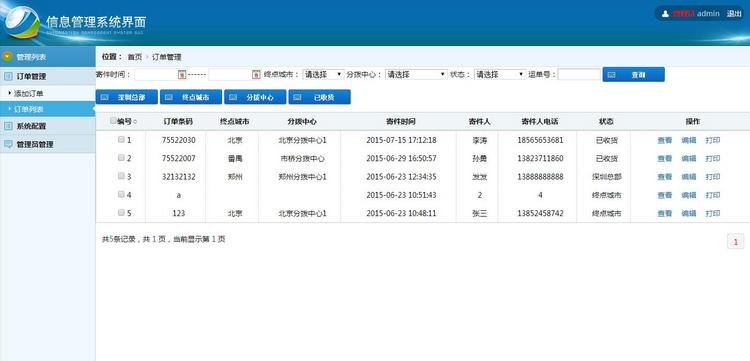Click 查看 for order 123
Viewport: 750px width, 361px height.
(x=664, y=213)
